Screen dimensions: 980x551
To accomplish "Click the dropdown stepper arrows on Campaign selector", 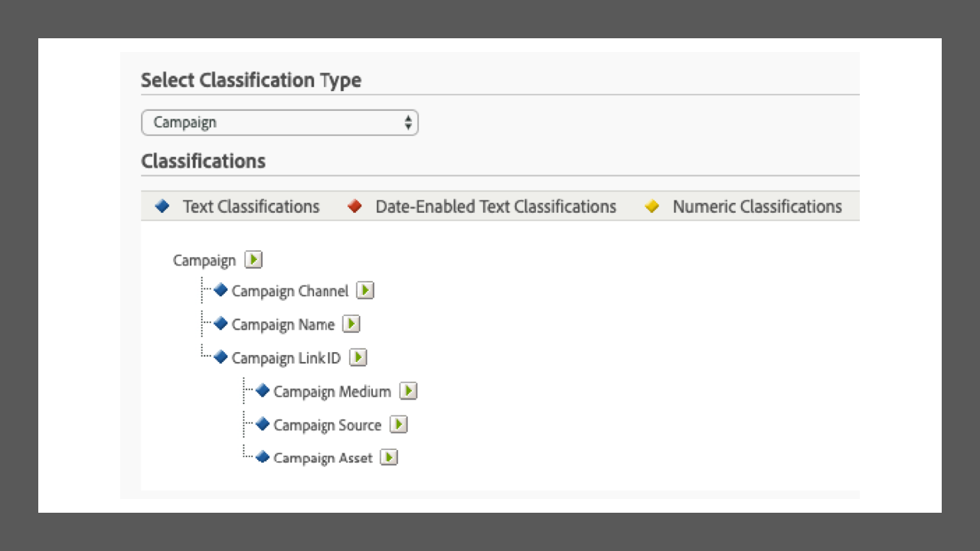I will [x=408, y=122].
